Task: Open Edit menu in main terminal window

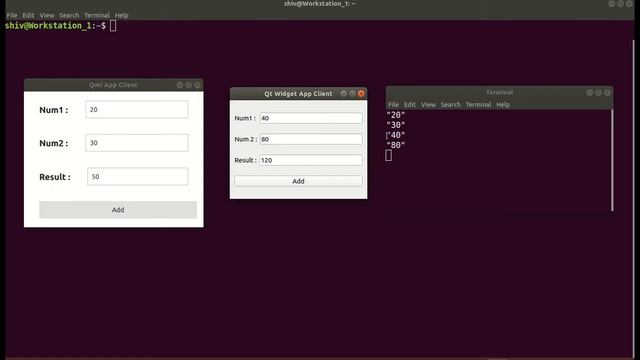Action: point(28,15)
